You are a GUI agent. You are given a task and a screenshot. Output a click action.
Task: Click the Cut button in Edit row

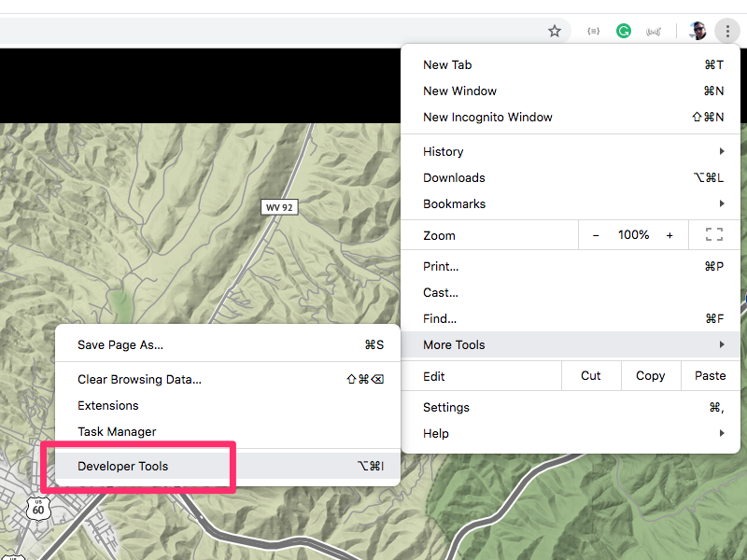(591, 375)
